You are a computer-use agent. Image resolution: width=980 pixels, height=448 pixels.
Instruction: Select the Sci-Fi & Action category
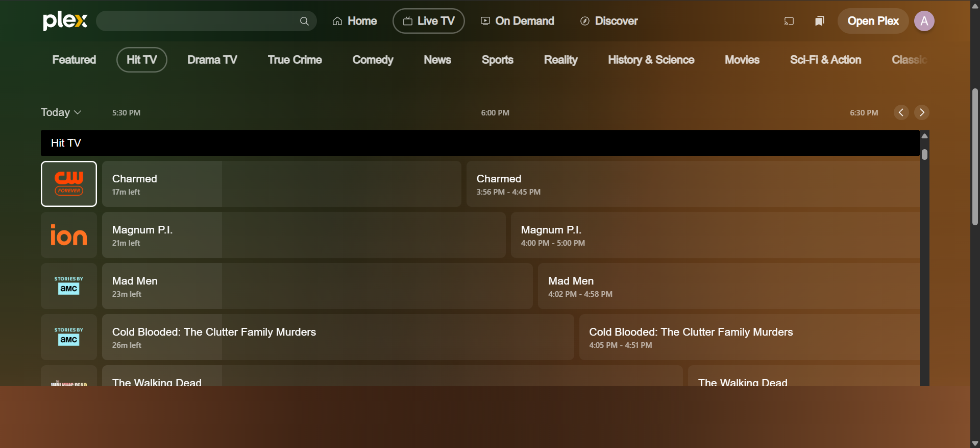(826, 60)
